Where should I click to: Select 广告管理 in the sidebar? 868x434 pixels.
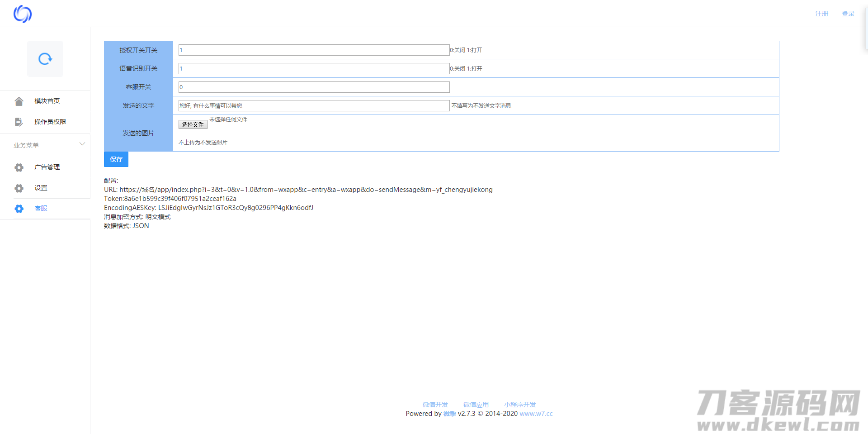(47, 167)
